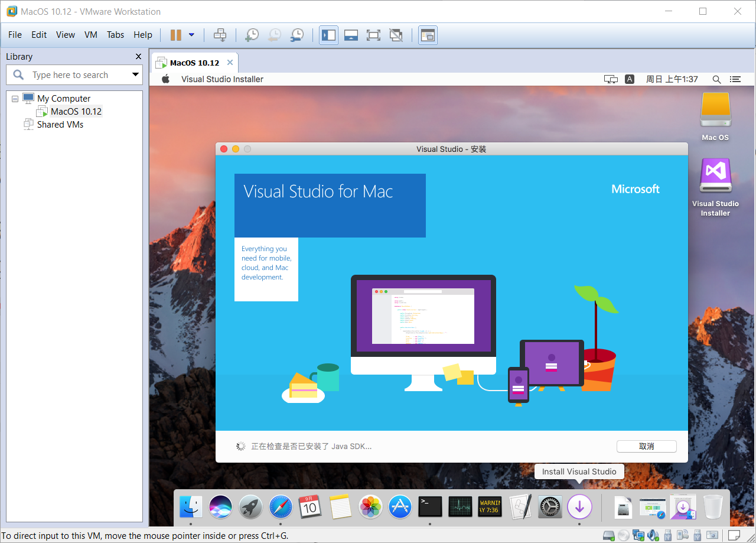
Task: Switch to Unity mode icon
Action: [x=396, y=35]
